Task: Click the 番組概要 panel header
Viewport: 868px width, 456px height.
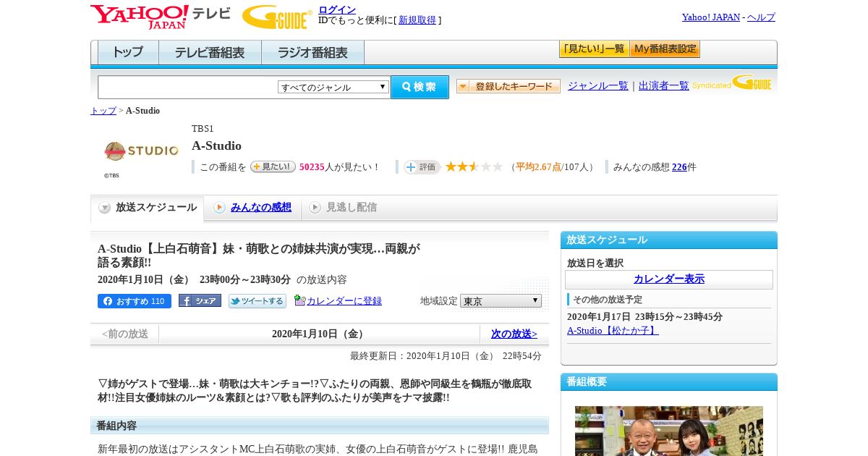Action: pos(669,382)
